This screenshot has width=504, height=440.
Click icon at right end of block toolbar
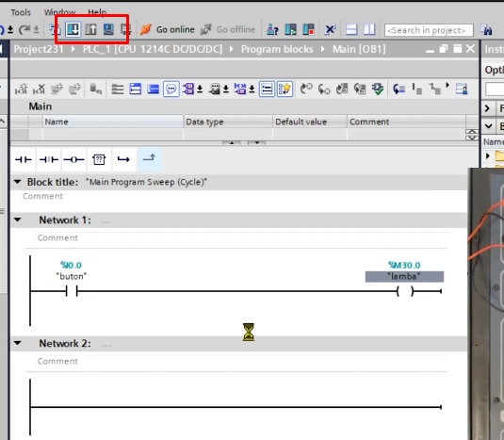tap(462, 89)
